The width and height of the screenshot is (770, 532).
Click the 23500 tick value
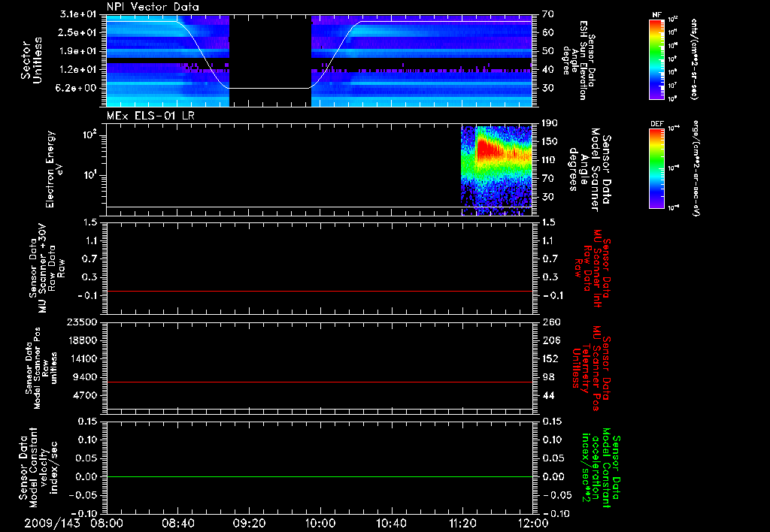point(82,322)
